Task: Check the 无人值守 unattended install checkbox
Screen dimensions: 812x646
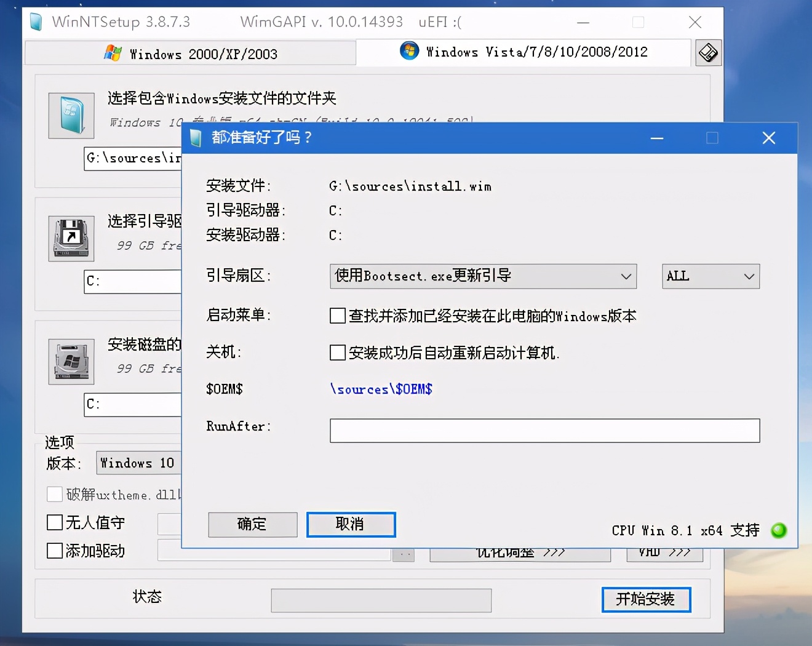Action: 54,522
